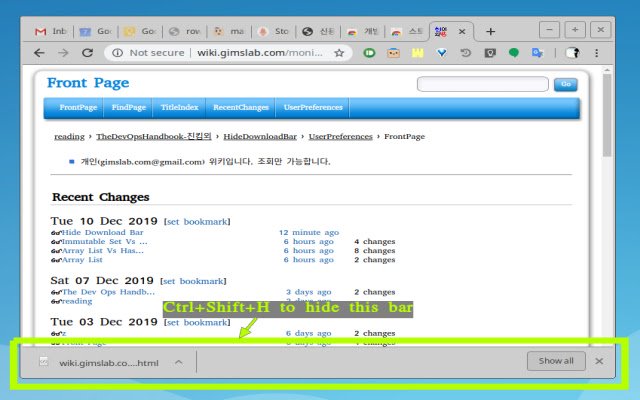
Task: Open the Immutable Set Vs page link
Action: pos(104,242)
